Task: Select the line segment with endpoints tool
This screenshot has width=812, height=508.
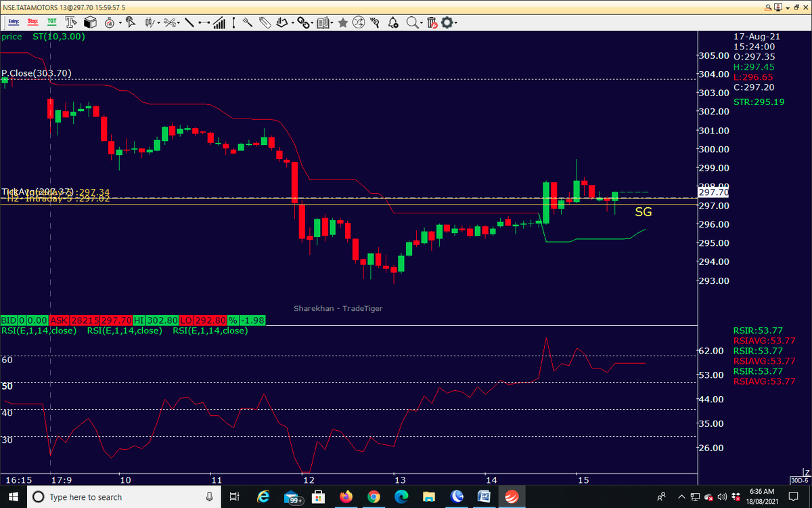Action: 204,22
